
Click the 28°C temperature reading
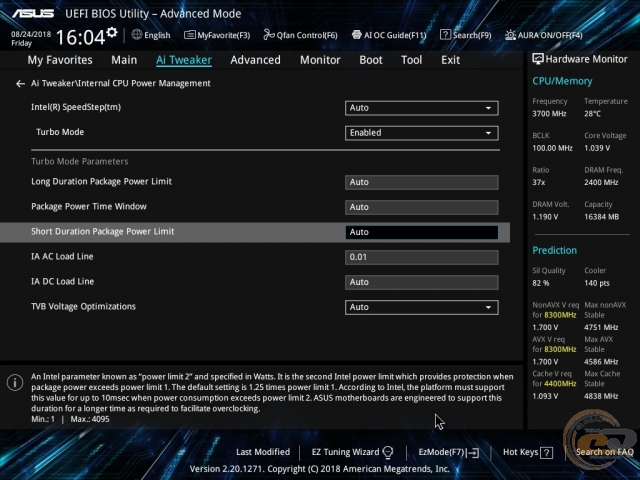pos(592,114)
